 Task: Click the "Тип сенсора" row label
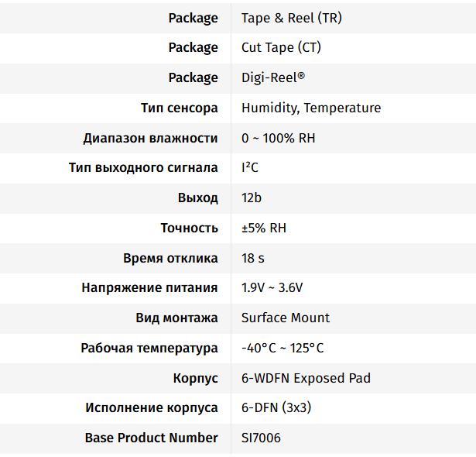(179, 108)
